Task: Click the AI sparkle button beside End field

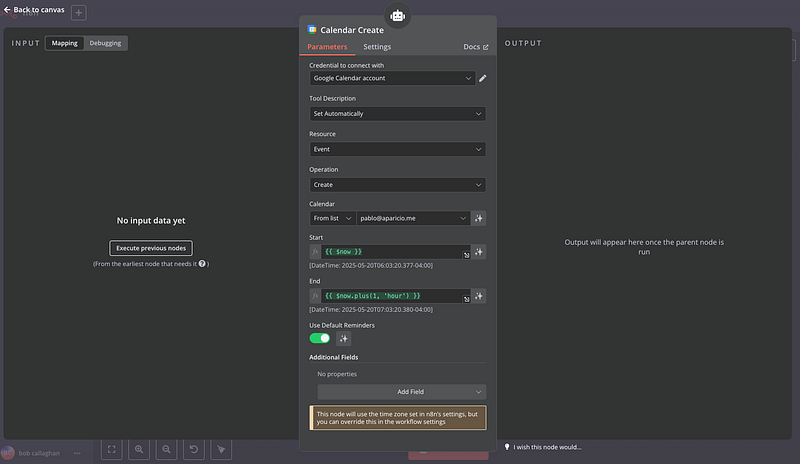Action: point(479,296)
